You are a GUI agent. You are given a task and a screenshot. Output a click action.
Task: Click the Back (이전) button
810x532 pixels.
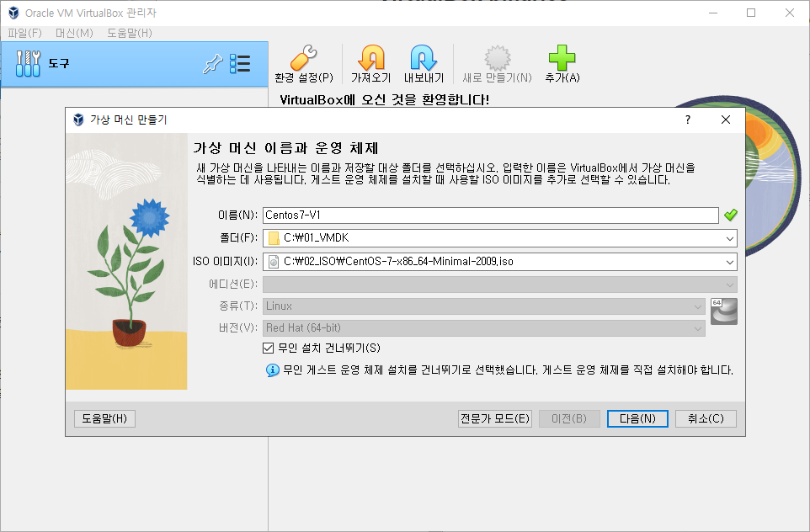pyautogui.click(x=569, y=418)
